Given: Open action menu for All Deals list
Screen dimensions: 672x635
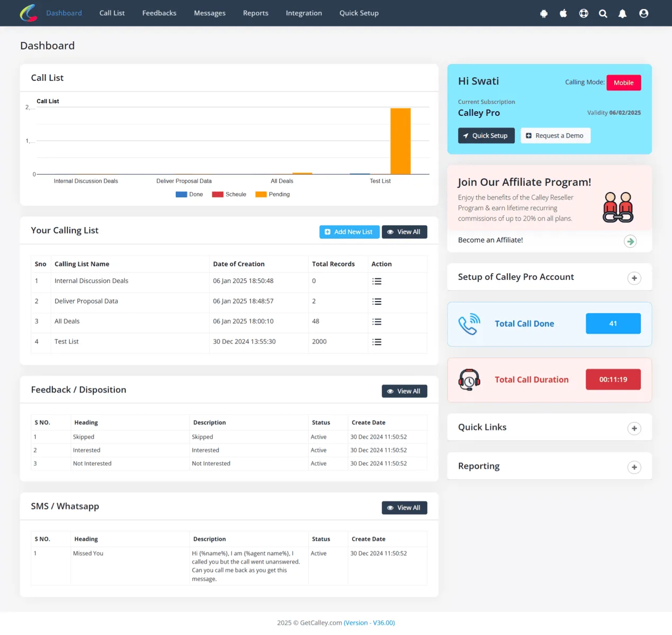Looking at the screenshot, I should click(377, 322).
